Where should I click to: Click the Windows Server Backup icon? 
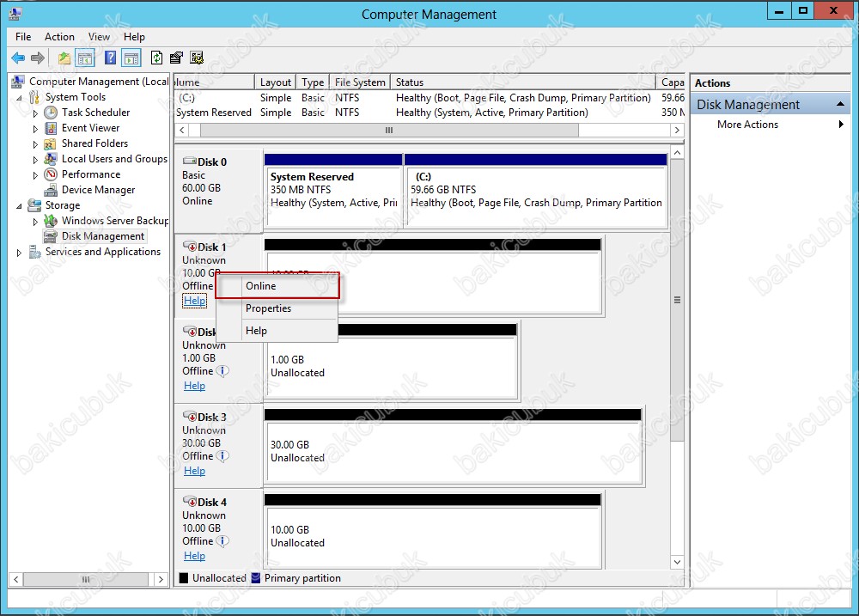pos(51,221)
